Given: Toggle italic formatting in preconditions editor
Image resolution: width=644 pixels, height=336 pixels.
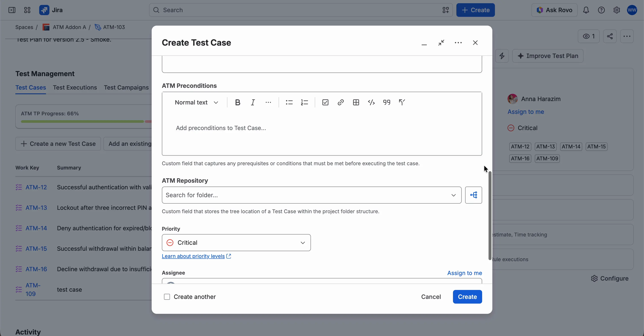Looking at the screenshot, I should (253, 102).
